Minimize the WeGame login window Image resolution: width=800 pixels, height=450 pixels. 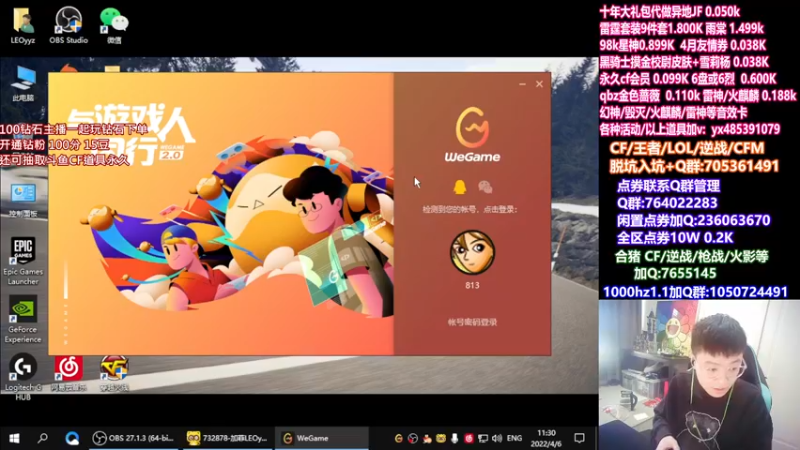tap(522, 84)
